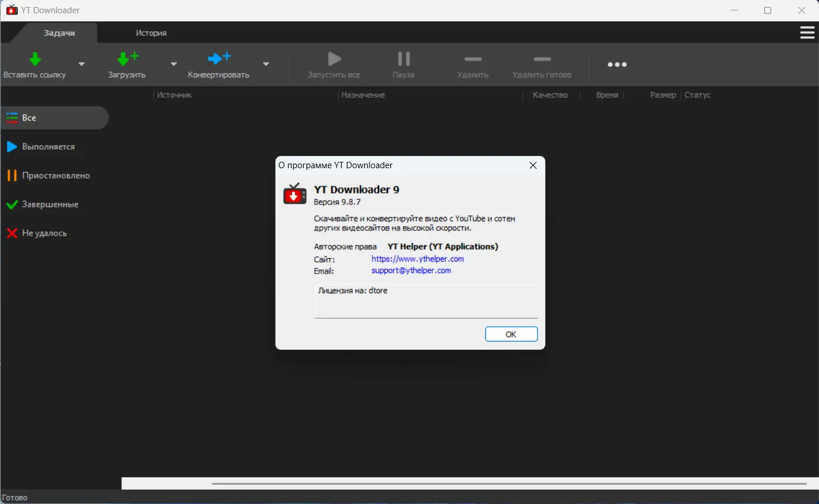Click the app icon in title bar

tap(12, 10)
